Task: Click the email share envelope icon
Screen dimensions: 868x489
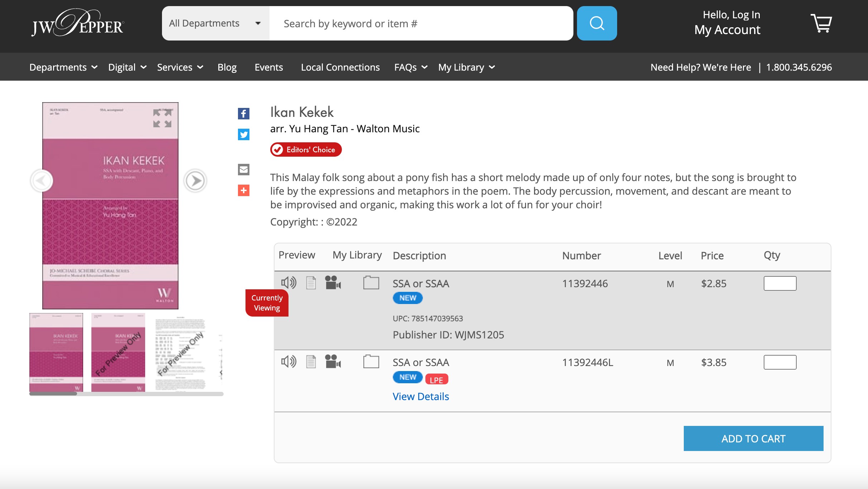Action: [244, 169]
